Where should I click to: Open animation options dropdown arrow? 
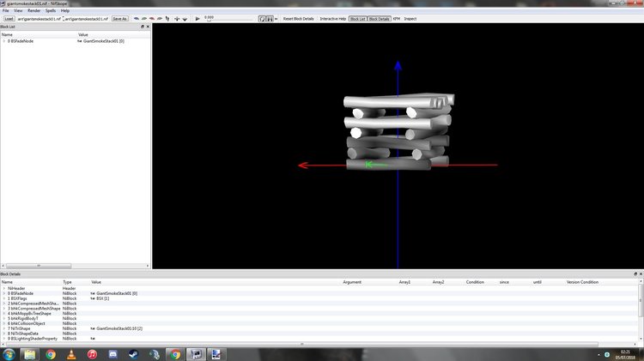(x=276, y=19)
